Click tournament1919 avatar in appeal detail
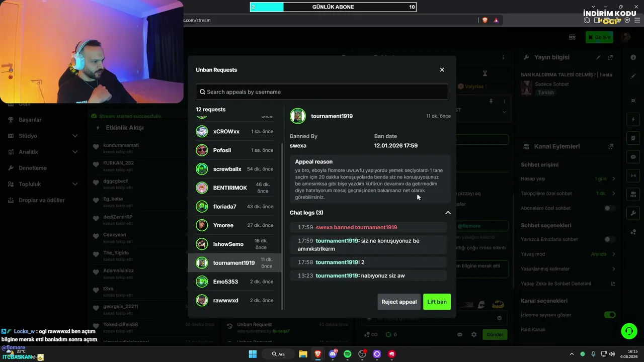 (x=298, y=116)
